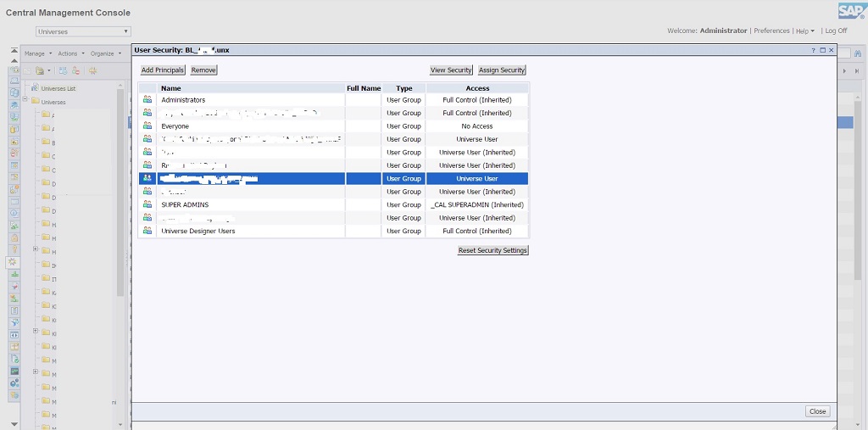This screenshot has height=430, width=868.
Task: Select the SUPER ADMINS row
Action: 333,204
